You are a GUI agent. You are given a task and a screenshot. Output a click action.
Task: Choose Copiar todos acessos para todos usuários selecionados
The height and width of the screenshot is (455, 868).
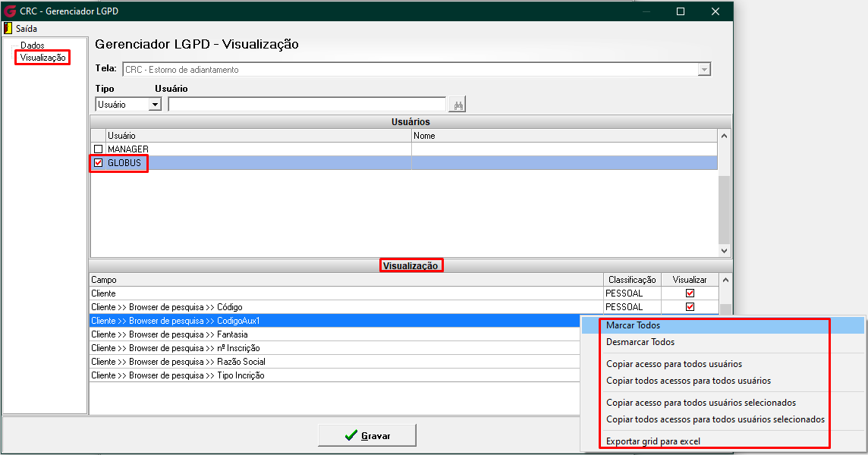[x=715, y=419]
